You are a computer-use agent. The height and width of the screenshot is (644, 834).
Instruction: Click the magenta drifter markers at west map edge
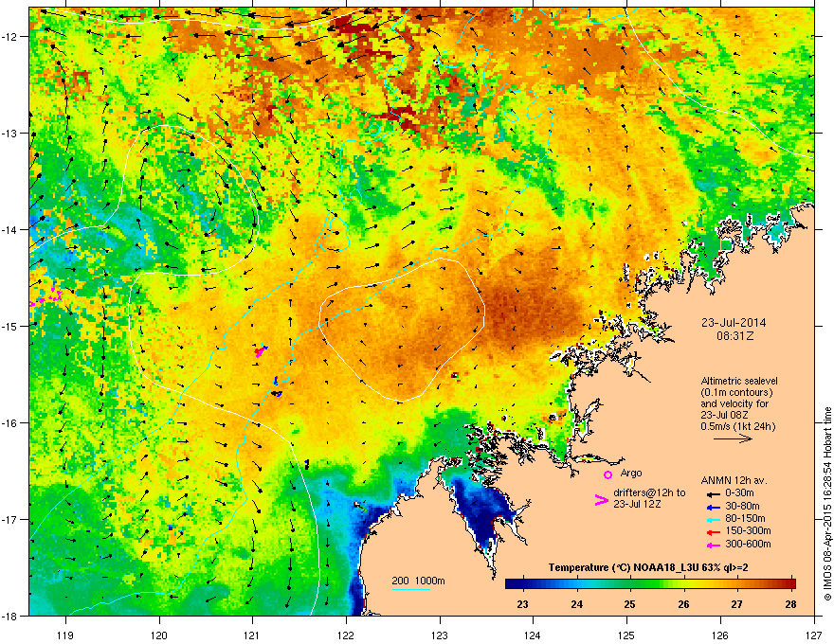(46, 296)
